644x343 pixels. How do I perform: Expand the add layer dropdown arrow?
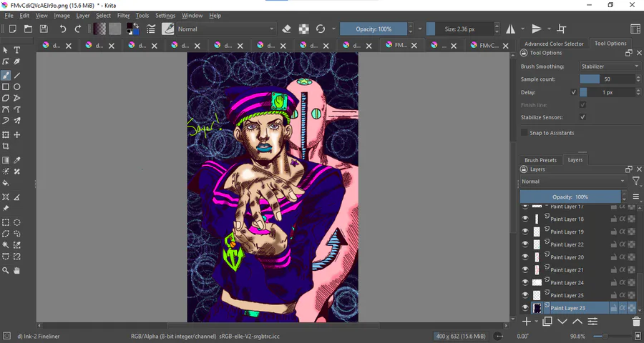pos(536,322)
